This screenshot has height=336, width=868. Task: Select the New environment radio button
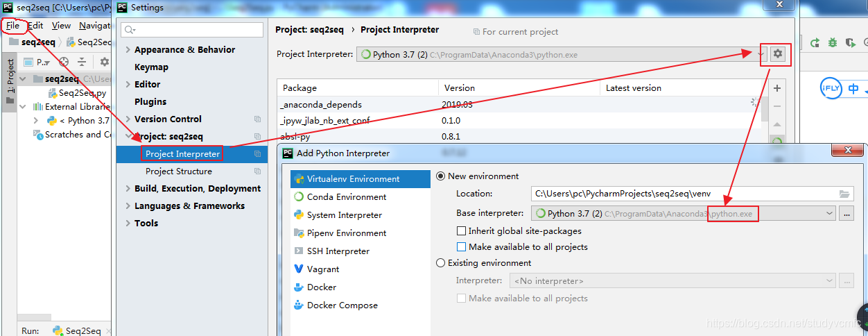pos(440,176)
